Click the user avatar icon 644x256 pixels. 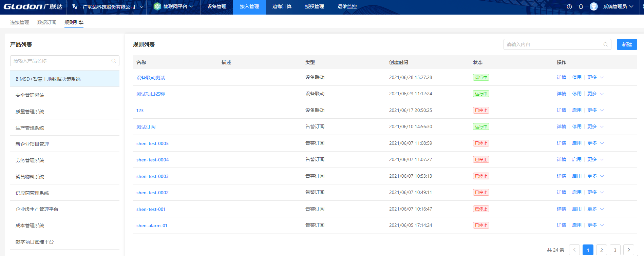click(x=594, y=6)
